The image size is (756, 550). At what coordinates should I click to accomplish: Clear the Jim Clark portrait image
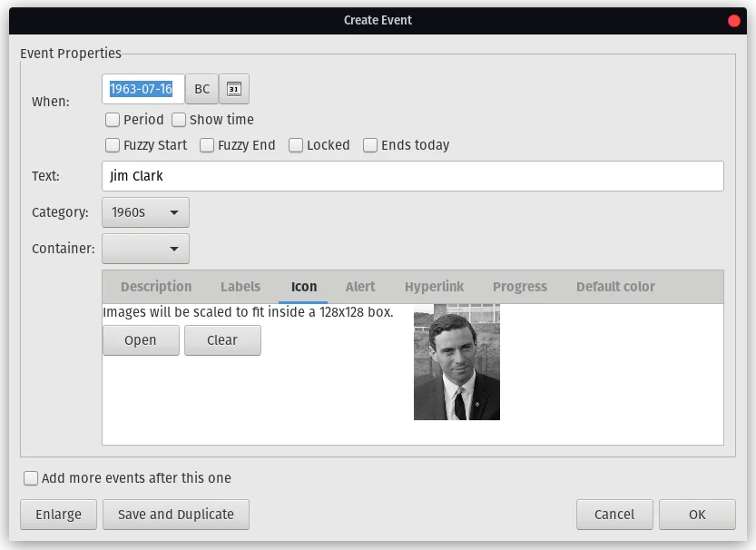coord(222,340)
